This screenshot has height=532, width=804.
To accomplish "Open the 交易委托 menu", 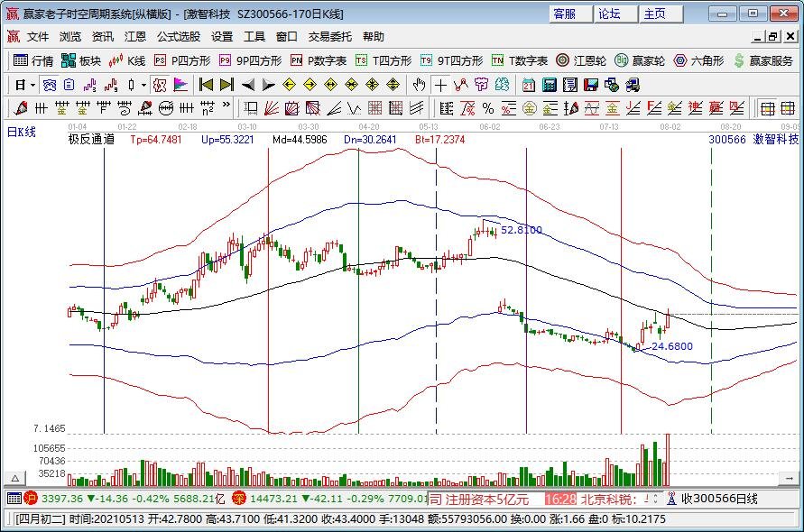I will (x=330, y=37).
